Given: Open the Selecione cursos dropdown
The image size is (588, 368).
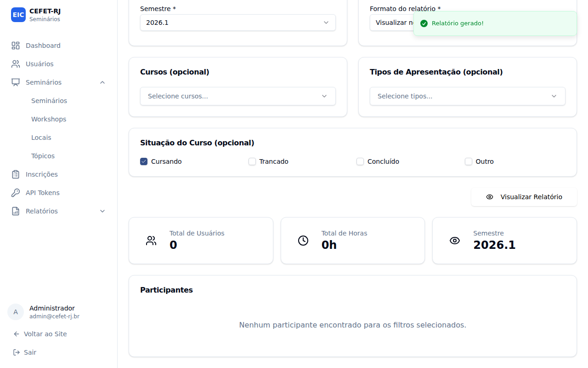Looking at the screenshot, I should pyautogui.click(x=238, y=96).
